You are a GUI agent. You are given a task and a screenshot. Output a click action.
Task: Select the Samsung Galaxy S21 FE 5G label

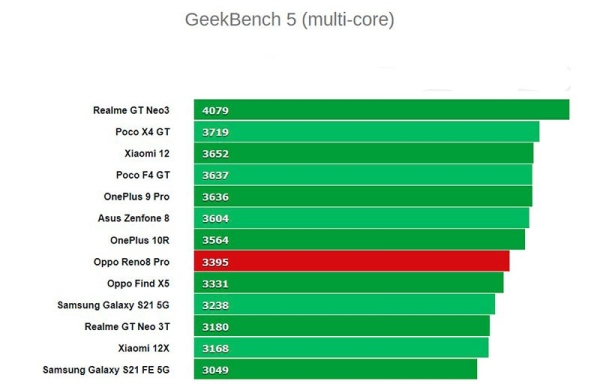coord(106,370)
